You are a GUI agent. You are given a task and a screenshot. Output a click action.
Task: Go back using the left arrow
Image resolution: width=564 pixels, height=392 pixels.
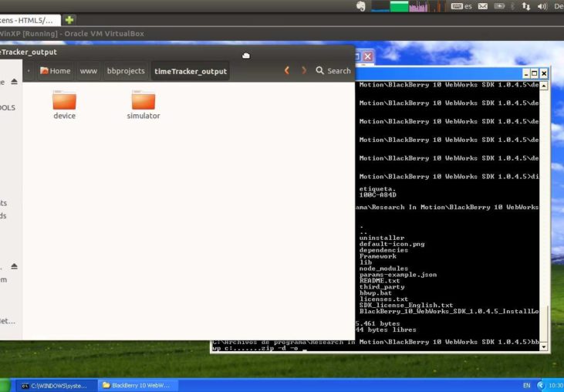point(287,70)
